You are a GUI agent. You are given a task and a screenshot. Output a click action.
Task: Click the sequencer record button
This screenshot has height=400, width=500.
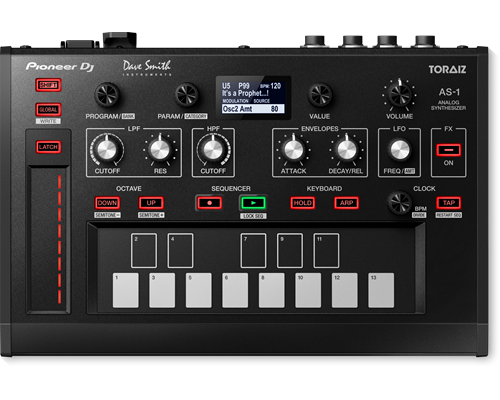click(209, 203)
